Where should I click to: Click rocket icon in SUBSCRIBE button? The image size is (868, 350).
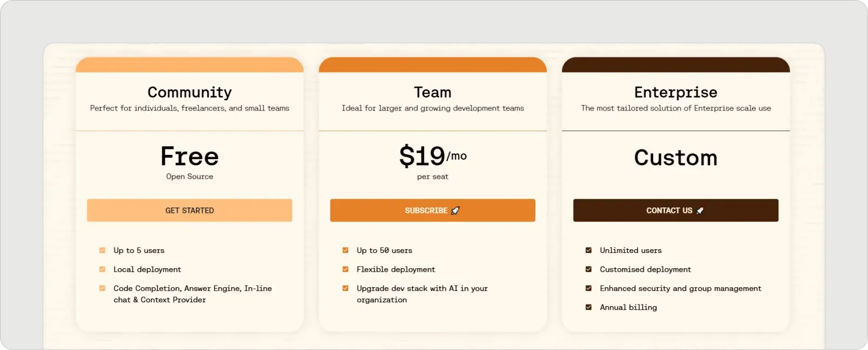coord(455,211)
